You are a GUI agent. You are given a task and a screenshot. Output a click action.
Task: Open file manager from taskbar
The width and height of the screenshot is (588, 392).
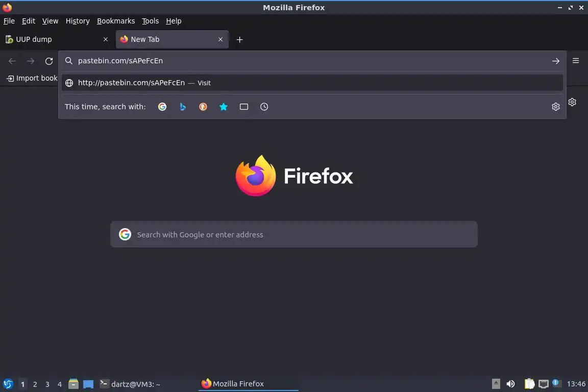coord(73,384)
